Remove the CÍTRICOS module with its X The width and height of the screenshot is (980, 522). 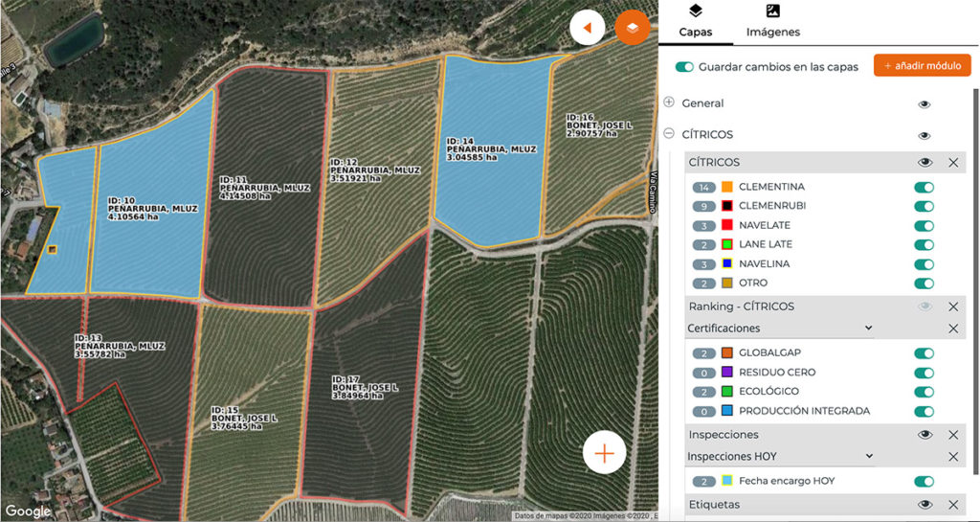click(953, 163)
